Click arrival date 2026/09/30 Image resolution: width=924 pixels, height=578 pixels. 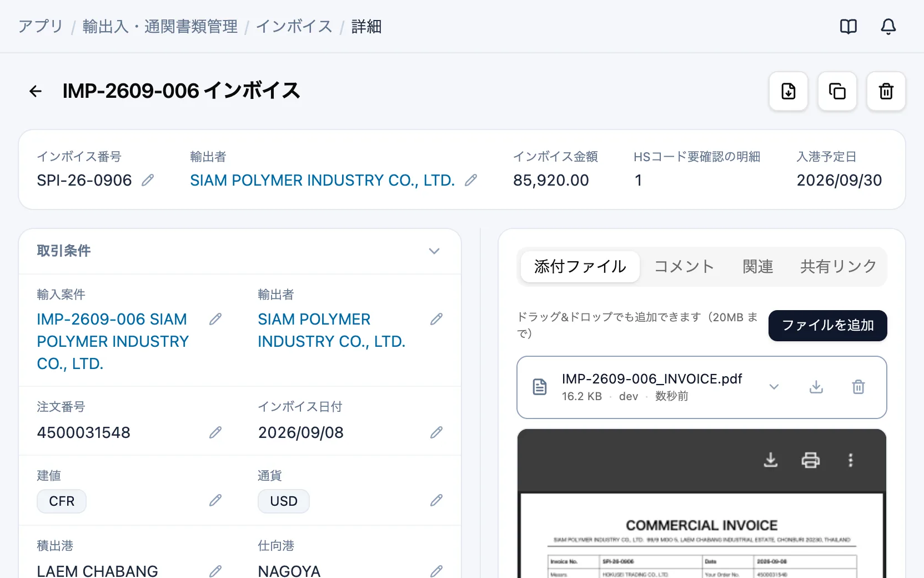click(839, 180)
